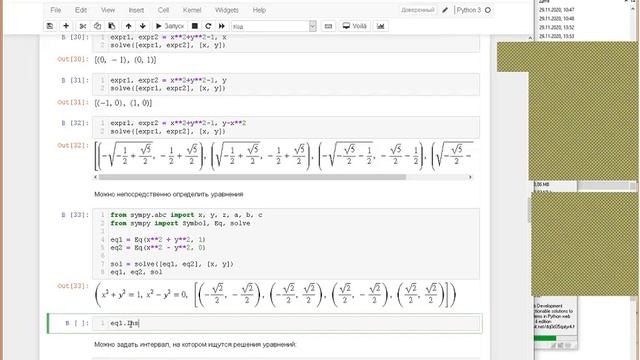The height and width of the screenshot is (360, 640).
Task: Click 29.11.2020, 13:53 row in side window
Action: click(x=556, y=37)
